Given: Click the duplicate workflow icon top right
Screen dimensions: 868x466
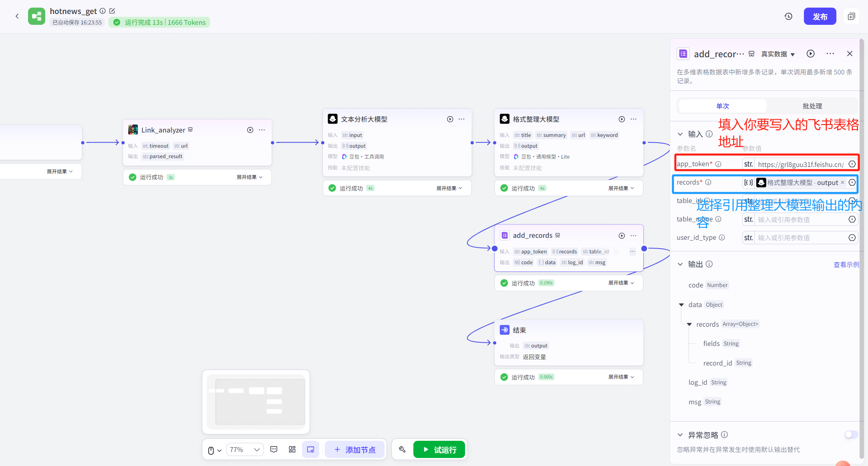Looking at the screenshot, I should tap(851, 16).
